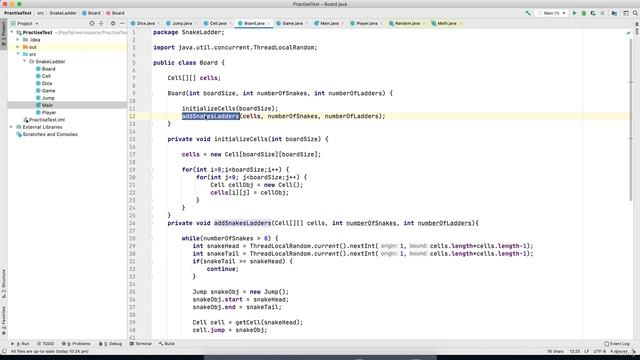Screen dimensions: 640x360
Task: Open the Debug tool window
Action: click(x=110, y=344)
